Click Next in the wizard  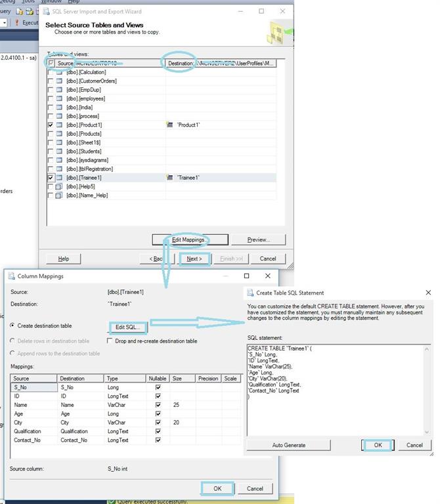click(194, 259)
